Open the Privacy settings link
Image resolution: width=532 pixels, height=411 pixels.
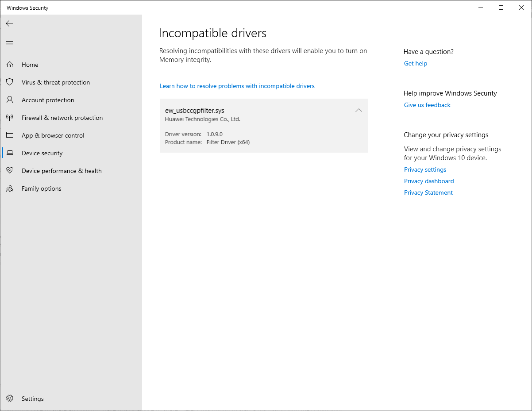tap(425, 169)
